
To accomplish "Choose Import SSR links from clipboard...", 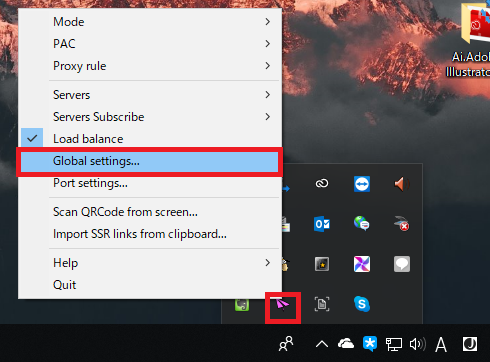I will (150, 234).
